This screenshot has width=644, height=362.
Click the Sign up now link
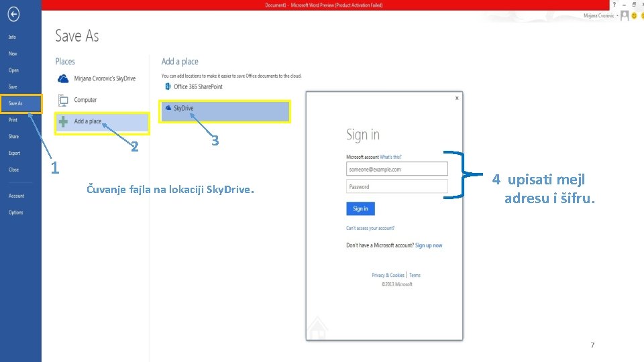(x=429, y=245)
